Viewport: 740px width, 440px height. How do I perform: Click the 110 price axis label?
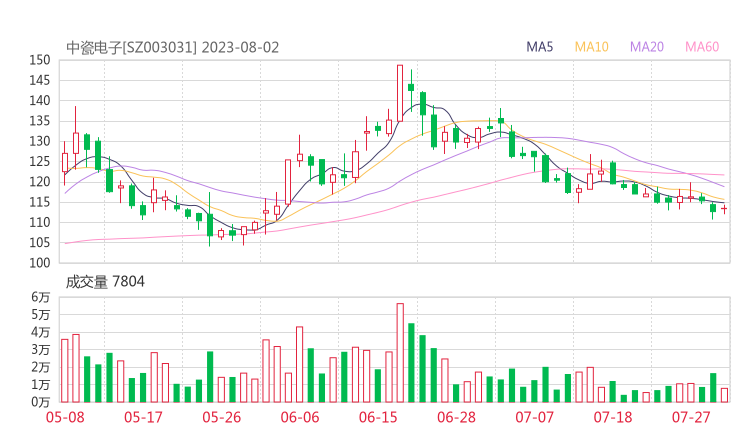click(x=40, y=222)
